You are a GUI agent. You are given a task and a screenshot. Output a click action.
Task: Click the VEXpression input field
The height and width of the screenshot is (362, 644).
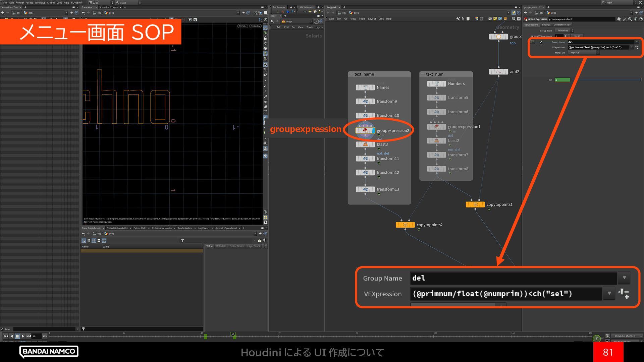[598, 47]
